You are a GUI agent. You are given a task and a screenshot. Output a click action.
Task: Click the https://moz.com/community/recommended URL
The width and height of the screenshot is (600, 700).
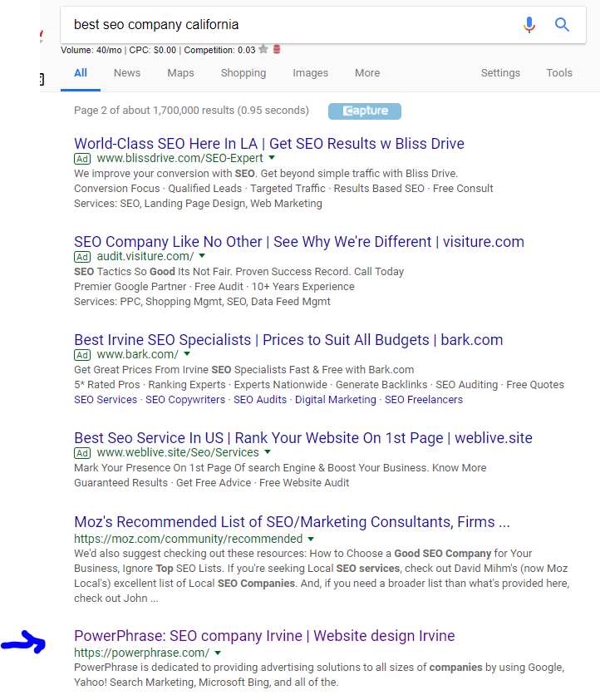[189, 539]
